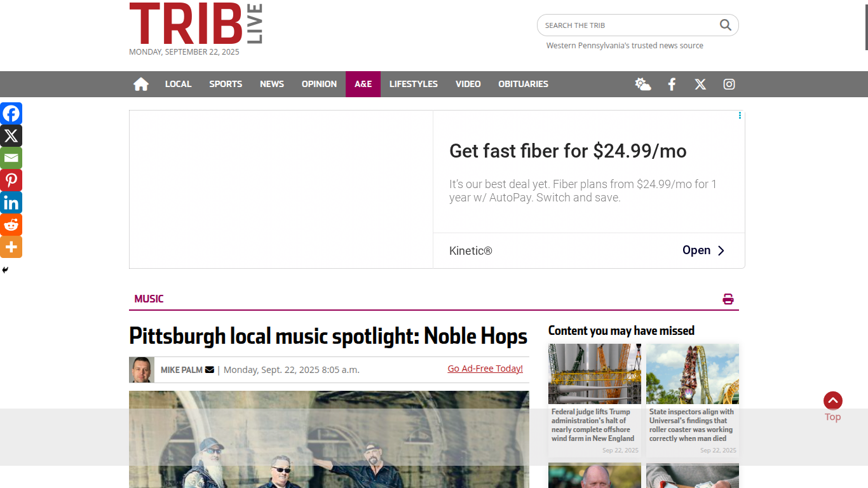Hide the social share sidebar
This screenshot has width=868, height=488.
(x=5, y=270)
